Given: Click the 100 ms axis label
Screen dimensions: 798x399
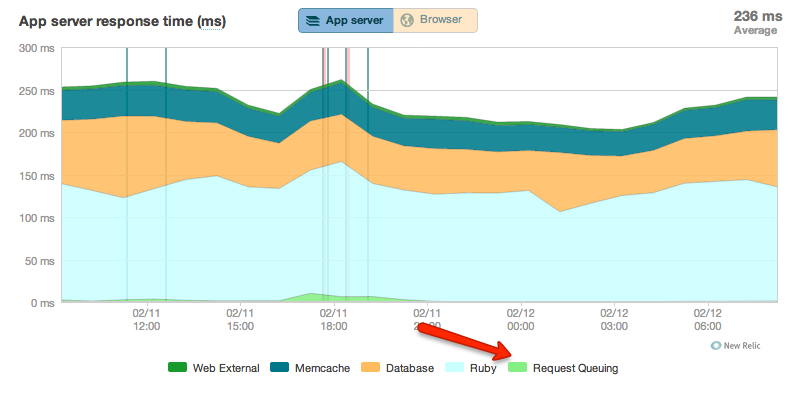Looking at the screenshot, I should tap(36, 218).
